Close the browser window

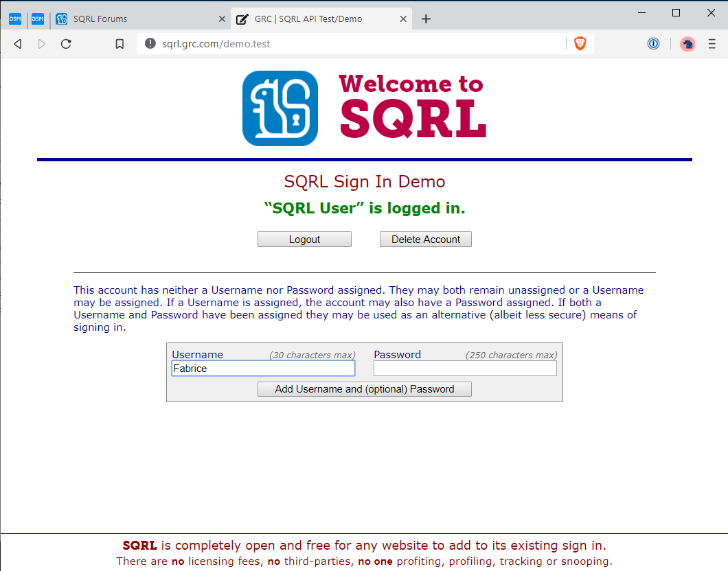click(x=711, y=13)
